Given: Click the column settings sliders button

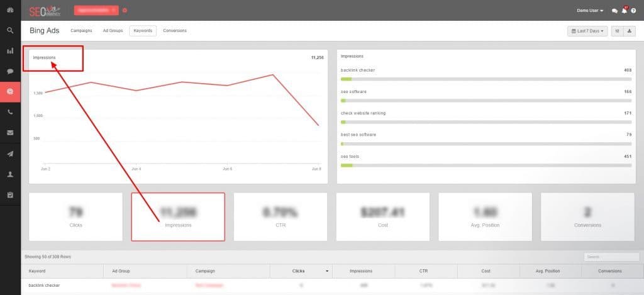Looking at the screenshot, I should click(x=617, y=31).
